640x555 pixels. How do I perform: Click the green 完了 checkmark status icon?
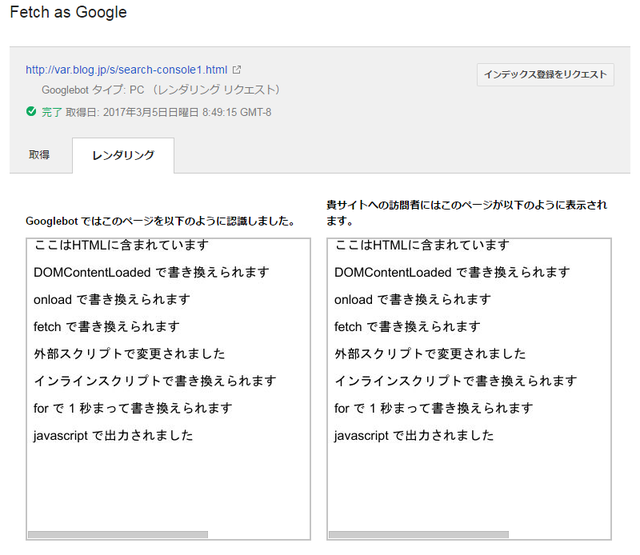(x=31, y=111)
